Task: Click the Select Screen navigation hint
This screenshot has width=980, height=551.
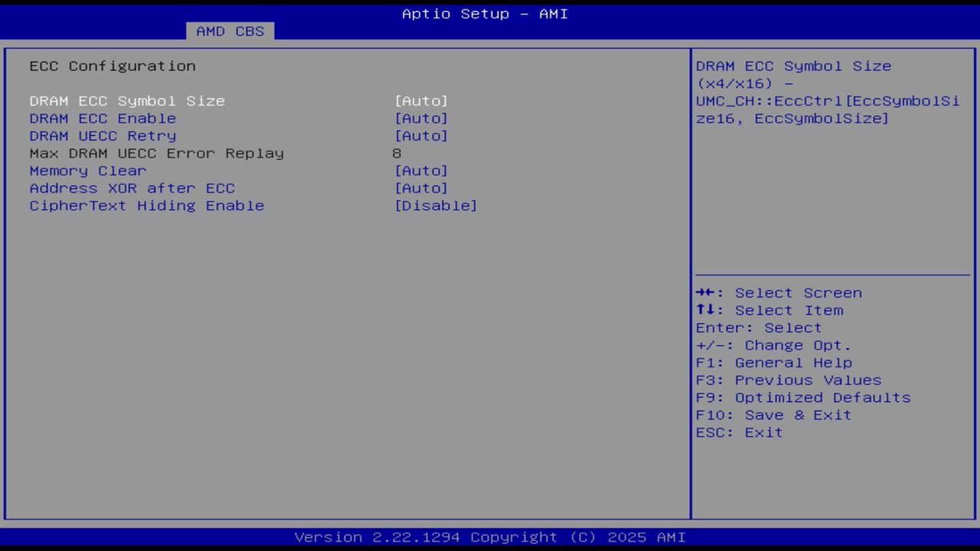Action: click(778, 292)
